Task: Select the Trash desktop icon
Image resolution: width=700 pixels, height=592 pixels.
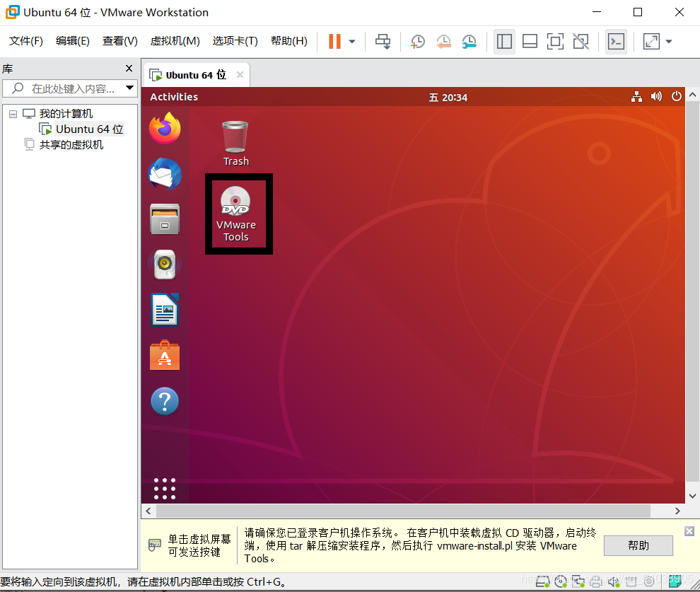Action: pyautogui.click(x=235, y=144)
